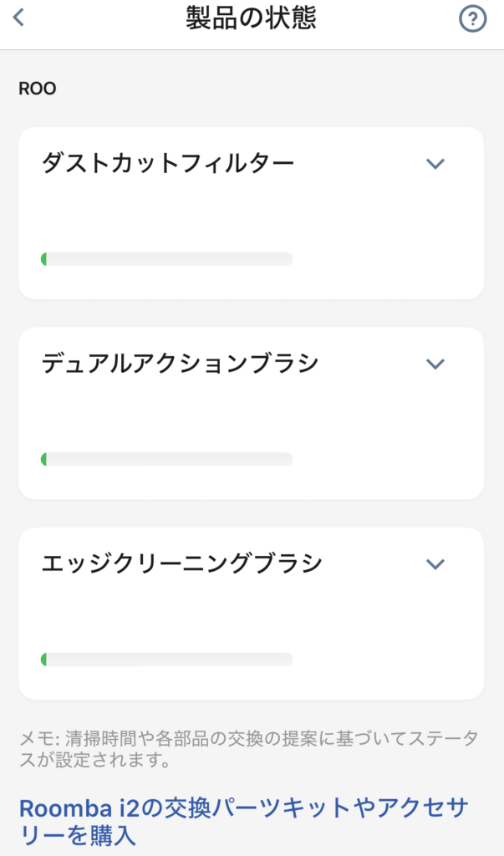The width and height of the screenshot is (504, 856).
Task: Click the green fill on the エッジクリーニングブラシ bar
Action: pos(43,660)
